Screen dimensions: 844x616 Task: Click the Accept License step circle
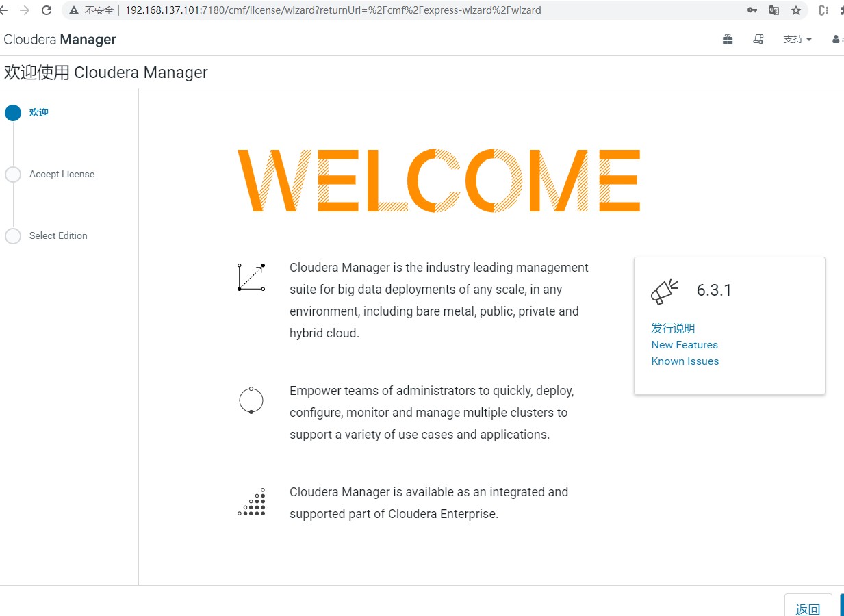[x=13, y=175]
